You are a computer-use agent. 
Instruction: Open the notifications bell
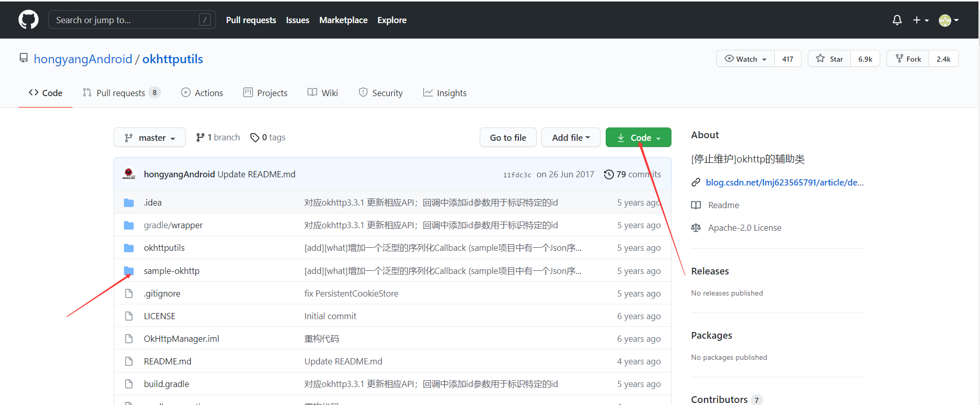pyautogui.click(x=897, y=20)
